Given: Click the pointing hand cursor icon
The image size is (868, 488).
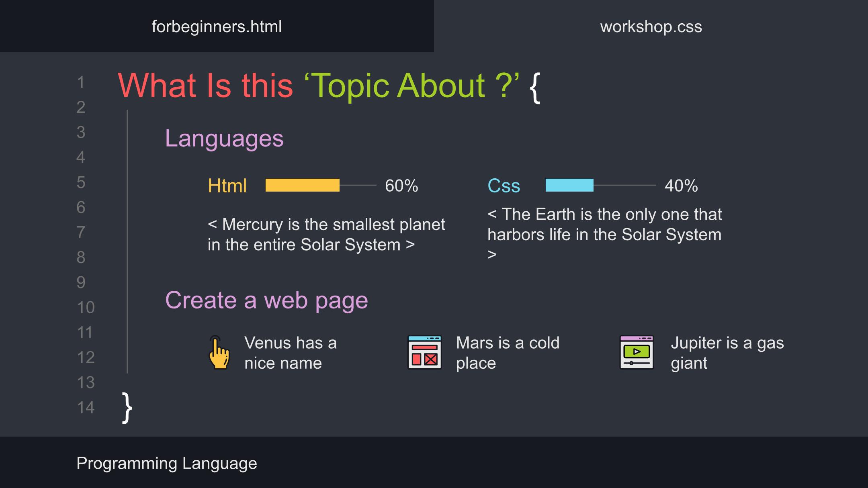Looking at the screenshot, I should (219, 352).
